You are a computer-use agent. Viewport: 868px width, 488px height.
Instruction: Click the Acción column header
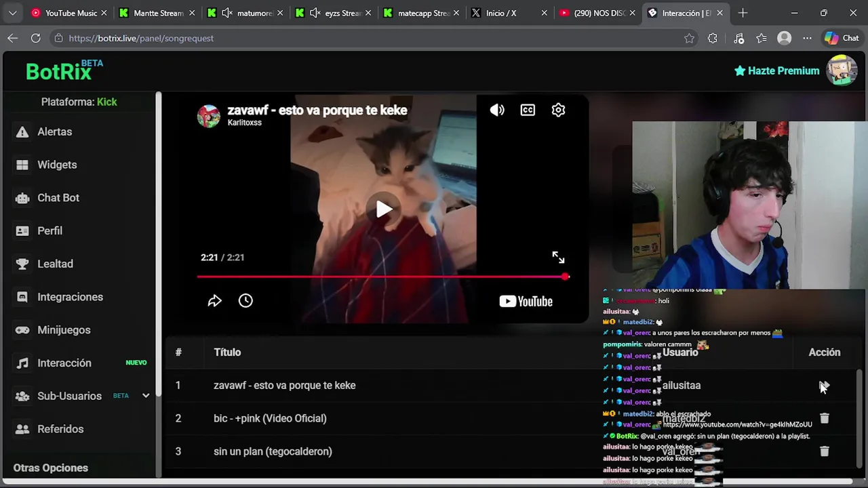coord(824,352)
